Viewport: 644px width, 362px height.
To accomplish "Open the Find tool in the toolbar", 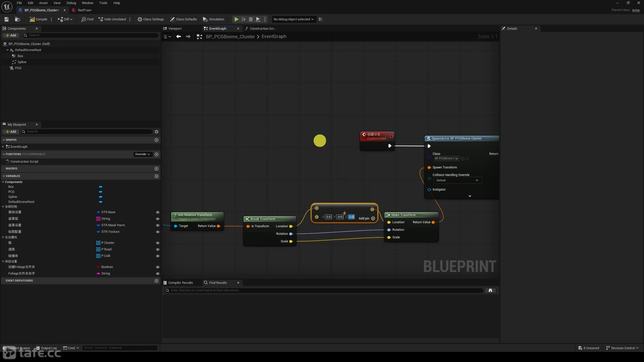I will point(87,19).
